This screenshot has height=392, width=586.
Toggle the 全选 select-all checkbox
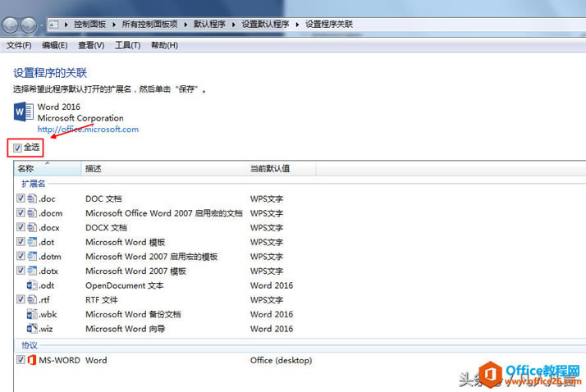[x=18, y=148]
